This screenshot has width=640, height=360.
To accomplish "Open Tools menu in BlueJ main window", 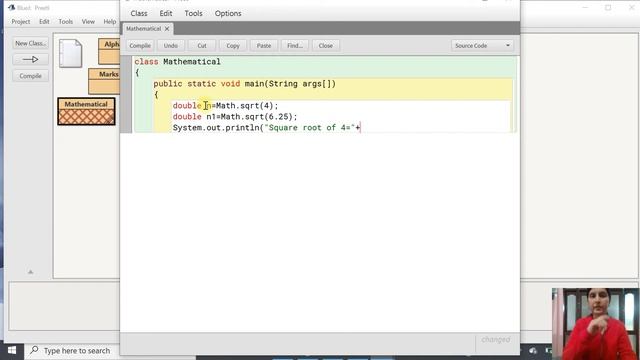I will 66,22.
